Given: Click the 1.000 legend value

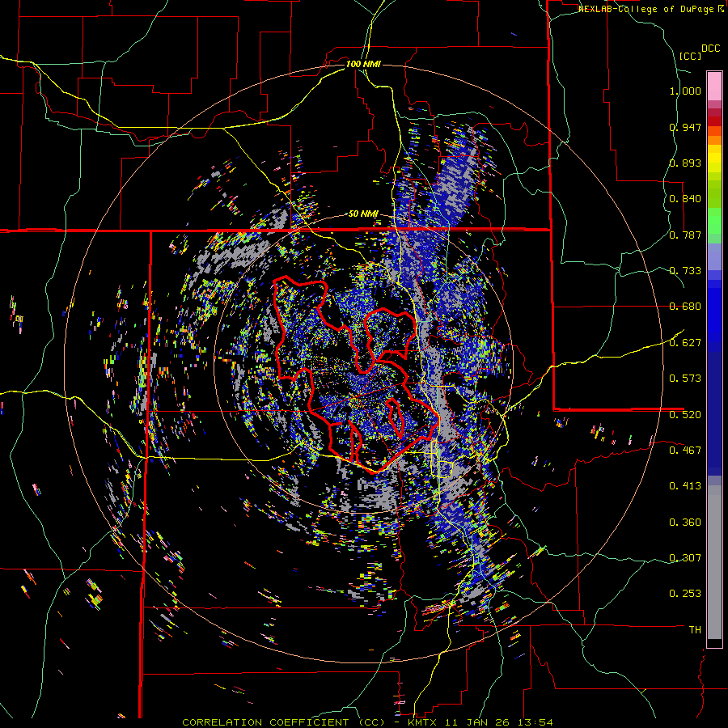Looking at the screenshot, I should 685,91.
